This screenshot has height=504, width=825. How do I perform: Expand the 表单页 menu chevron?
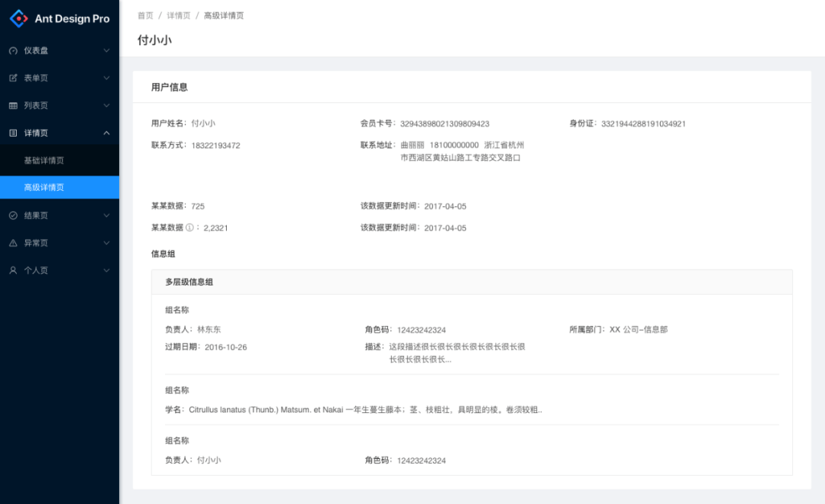point(106,78)
